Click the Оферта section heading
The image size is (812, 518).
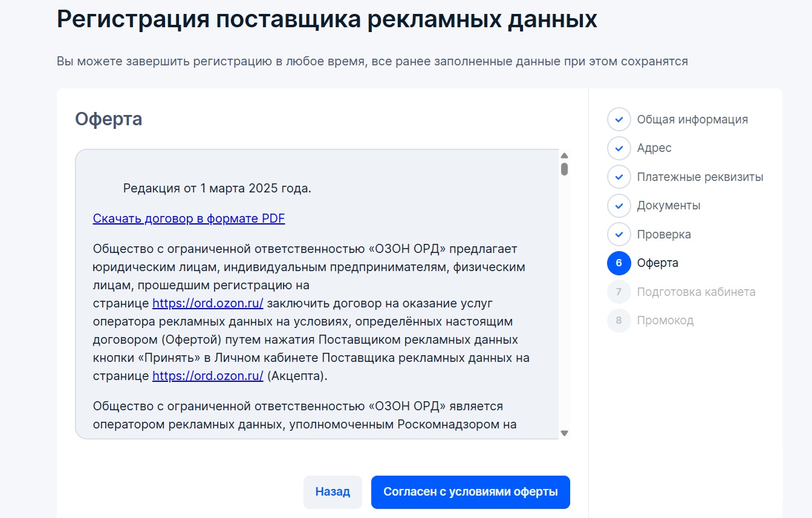(109, 119)
